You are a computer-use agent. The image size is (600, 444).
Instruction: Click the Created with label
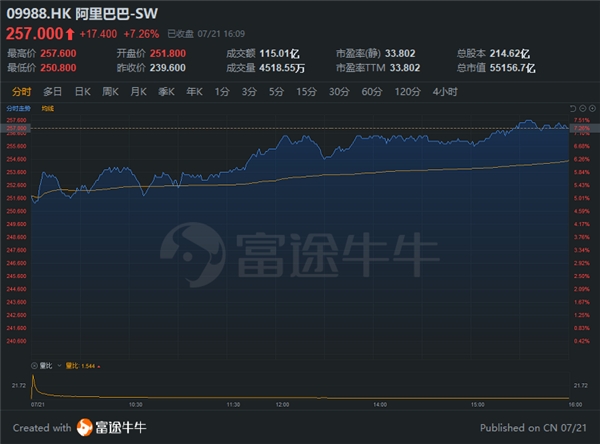point(42,428)
